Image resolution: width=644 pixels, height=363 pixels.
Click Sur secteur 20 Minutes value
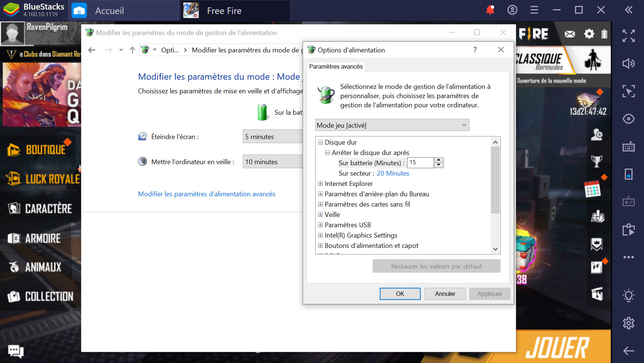(x=393, y=173)
